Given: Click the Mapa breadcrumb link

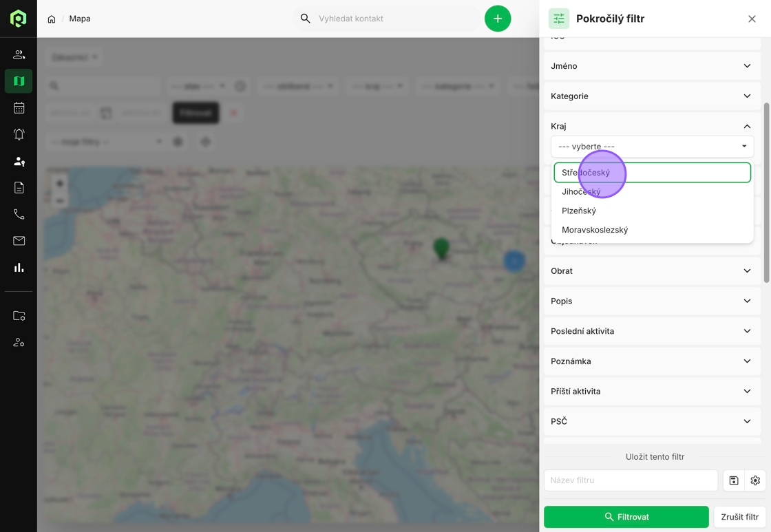Looking at the screenshot, I should 80,19.
